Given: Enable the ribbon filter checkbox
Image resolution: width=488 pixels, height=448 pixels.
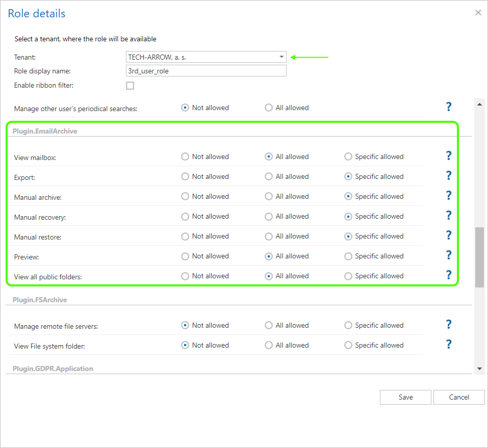Looking at the screenshot, I should click(x=130, y=86).
